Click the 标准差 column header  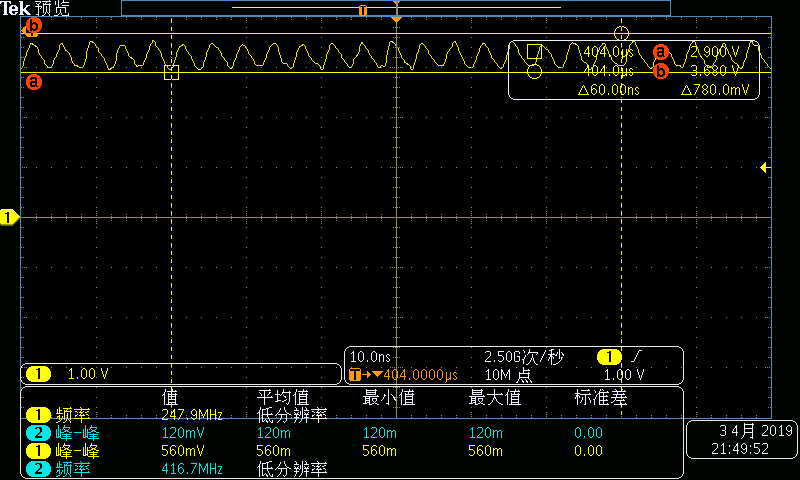point(601,397)
